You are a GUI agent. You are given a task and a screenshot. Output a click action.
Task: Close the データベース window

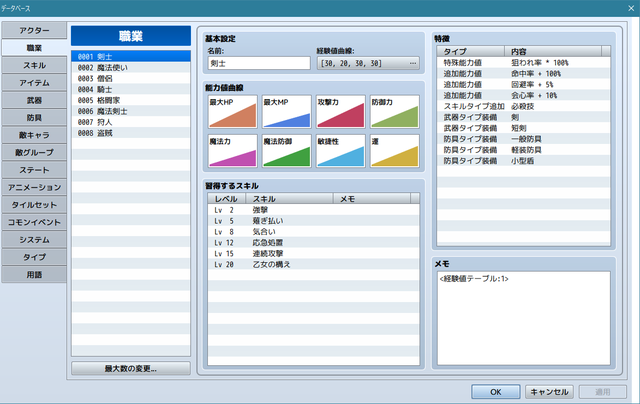click(631, 8)
